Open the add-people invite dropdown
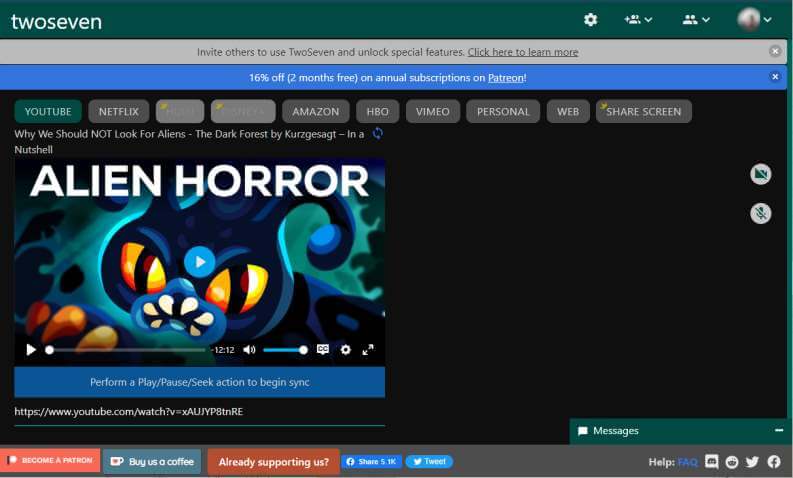 click(638, 20)
